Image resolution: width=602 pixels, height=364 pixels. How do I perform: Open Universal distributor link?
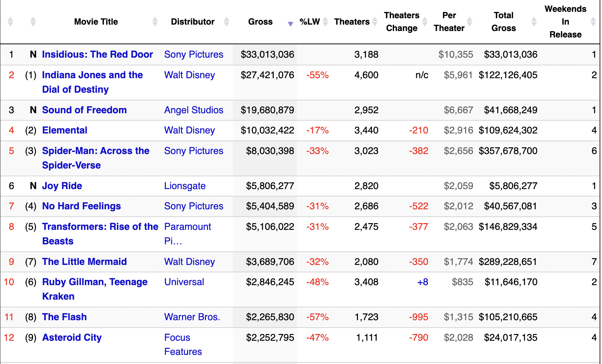(184, 282)
